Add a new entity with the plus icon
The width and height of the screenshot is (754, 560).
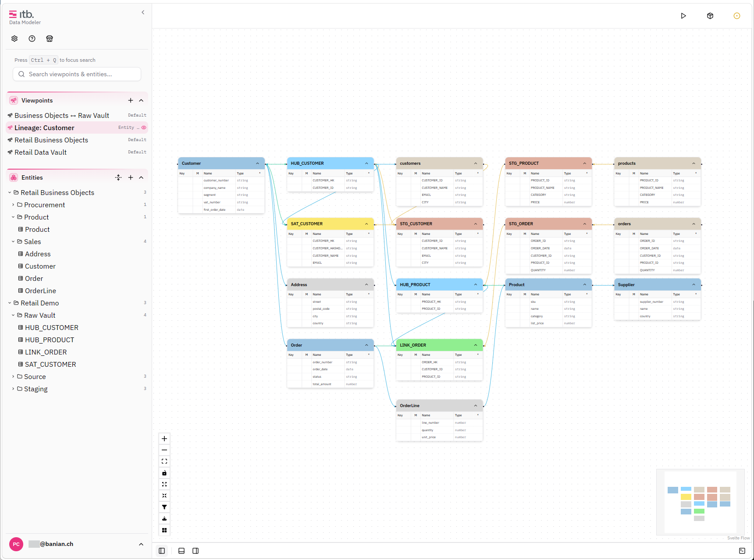coord(131,177)
